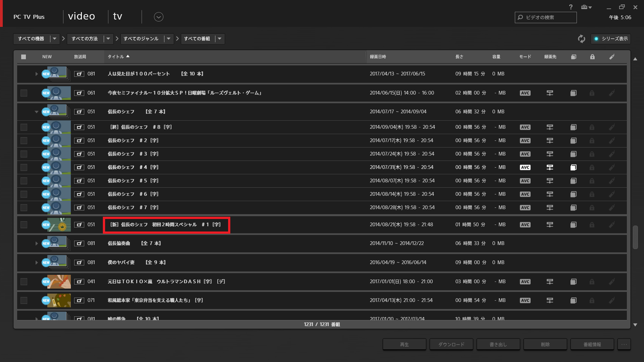Image resolution: width=644 pixels, height=362 pixels.
Task: Switch to the tv tab
Action: tap(117, 16)
